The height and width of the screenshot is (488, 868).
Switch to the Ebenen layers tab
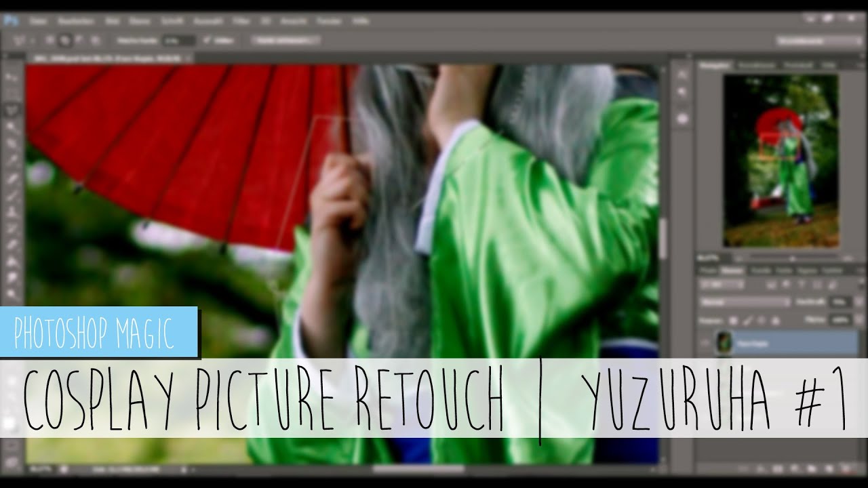tap(731, 270)
